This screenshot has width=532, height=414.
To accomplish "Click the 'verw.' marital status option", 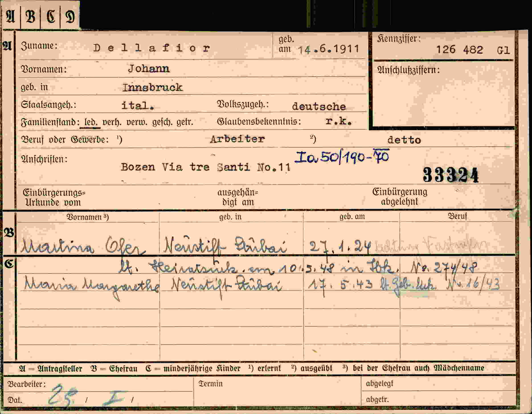I will (x=137, y=122).
